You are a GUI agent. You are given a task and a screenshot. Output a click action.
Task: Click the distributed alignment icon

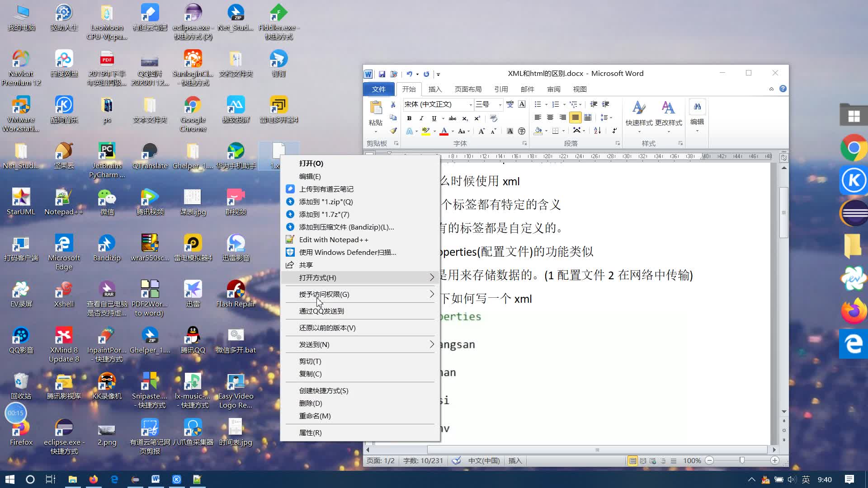tap(588, 117)
